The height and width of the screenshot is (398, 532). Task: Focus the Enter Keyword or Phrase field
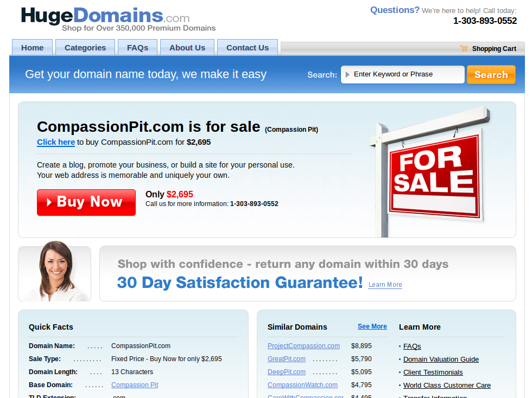(403, 75)
